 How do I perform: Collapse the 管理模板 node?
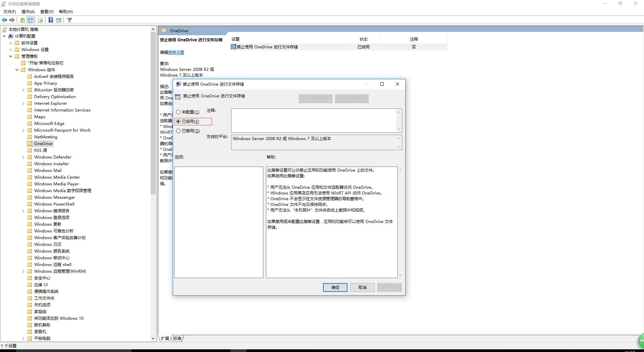coord(11,56)
